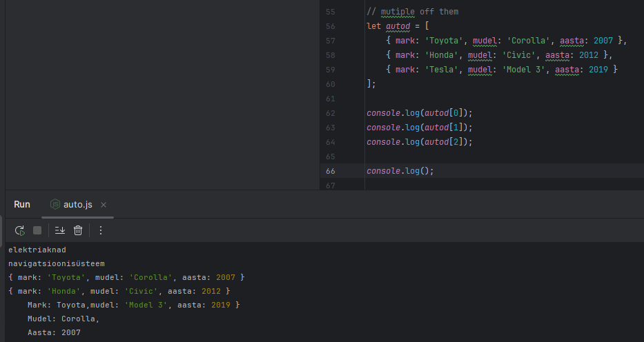The height and width of the screenshot is (342, 644).
Task: Click 'elektriaknad' output line in console
Action: point(37,250)
